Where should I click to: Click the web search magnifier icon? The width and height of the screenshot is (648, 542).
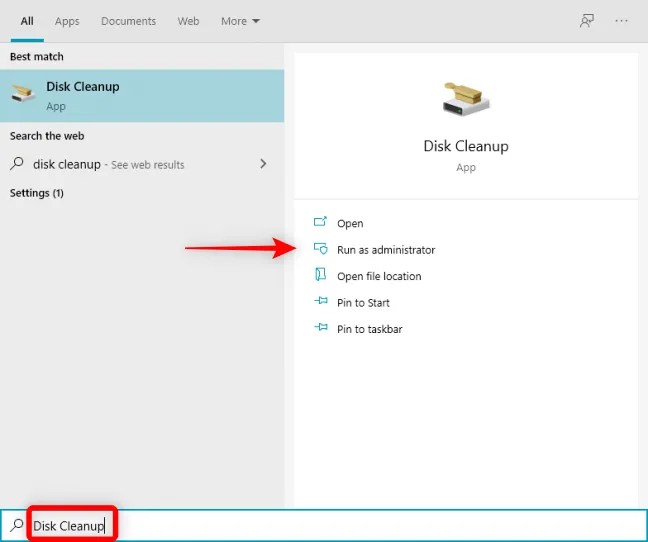point(17,164)
